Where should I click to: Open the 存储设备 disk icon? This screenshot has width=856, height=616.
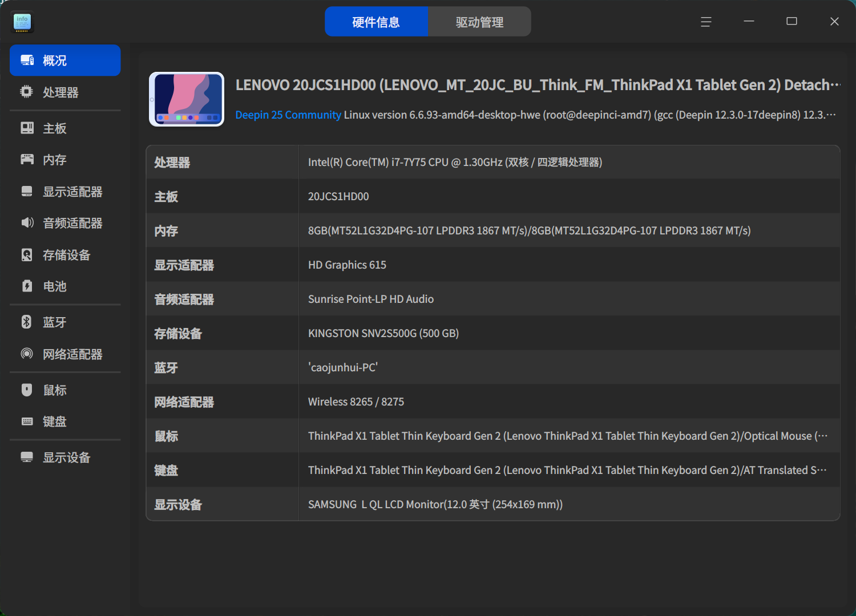tap(27, 254)
